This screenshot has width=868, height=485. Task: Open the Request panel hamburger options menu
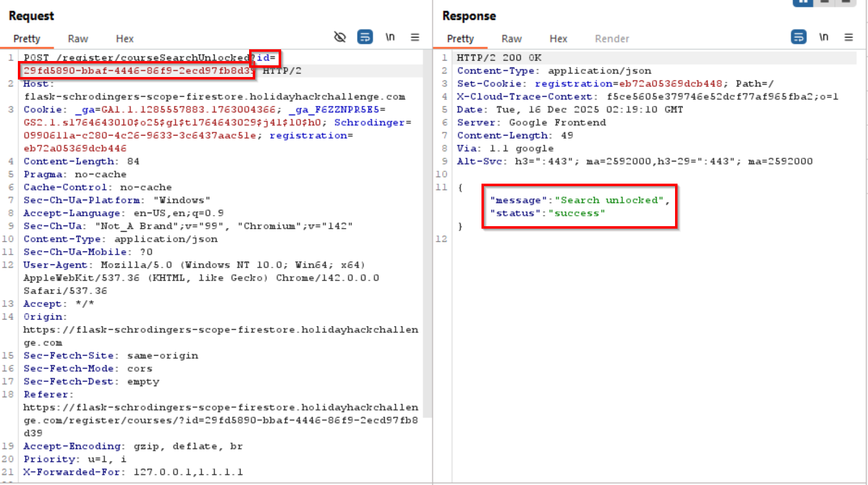[x=415, y=38]
